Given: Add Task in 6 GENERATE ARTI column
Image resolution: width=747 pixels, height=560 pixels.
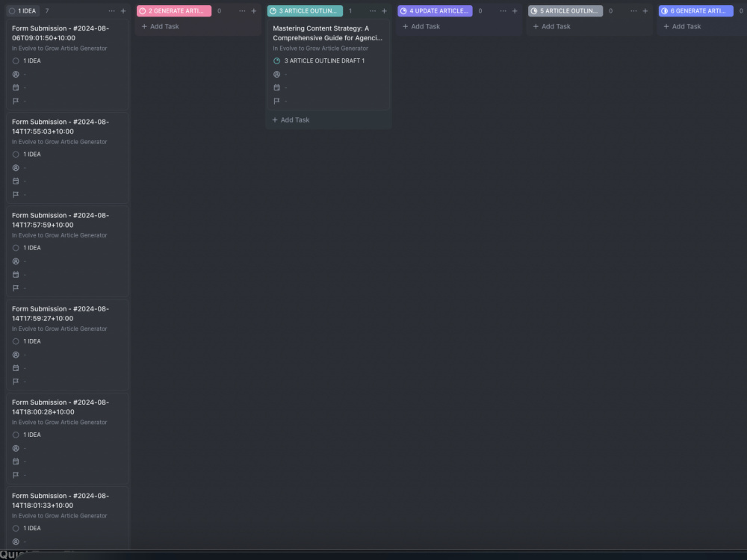Looking at the screenshot, I should (x=682, y=27).
